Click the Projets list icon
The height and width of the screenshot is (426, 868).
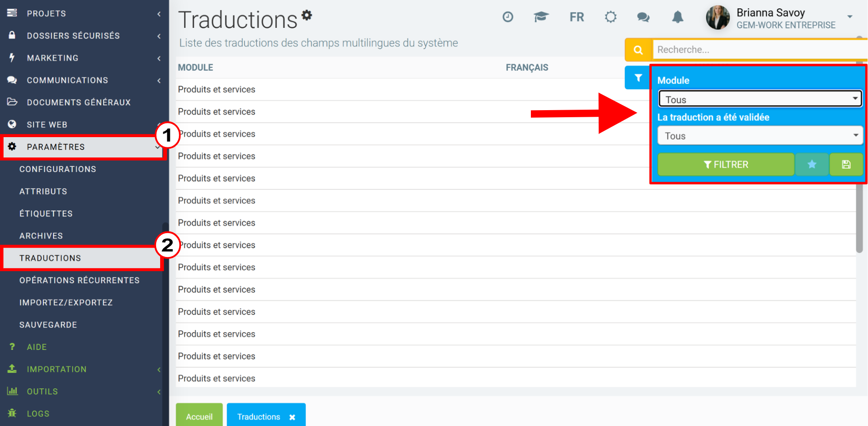(12, 13)
